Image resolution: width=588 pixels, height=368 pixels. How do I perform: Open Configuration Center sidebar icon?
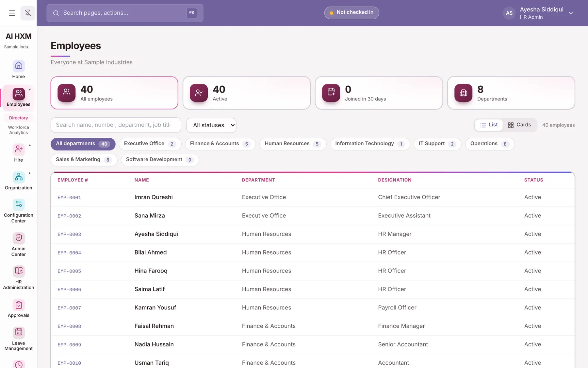tap(19, 204)
